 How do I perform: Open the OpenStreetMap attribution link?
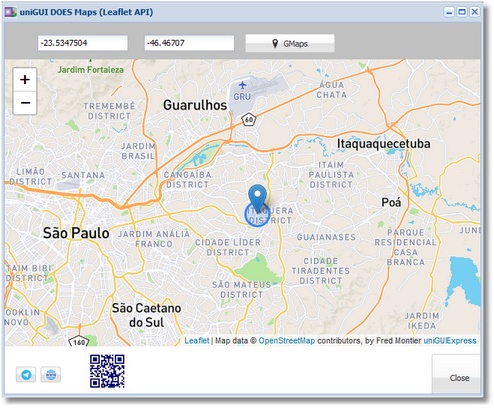287,341
